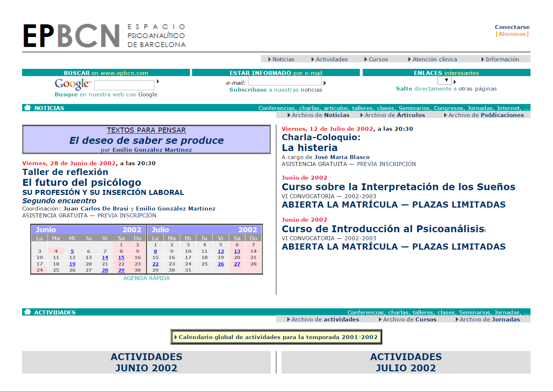Click Busque en nuestra web con Google text
553x392 pixels.
tap(106, 94)
